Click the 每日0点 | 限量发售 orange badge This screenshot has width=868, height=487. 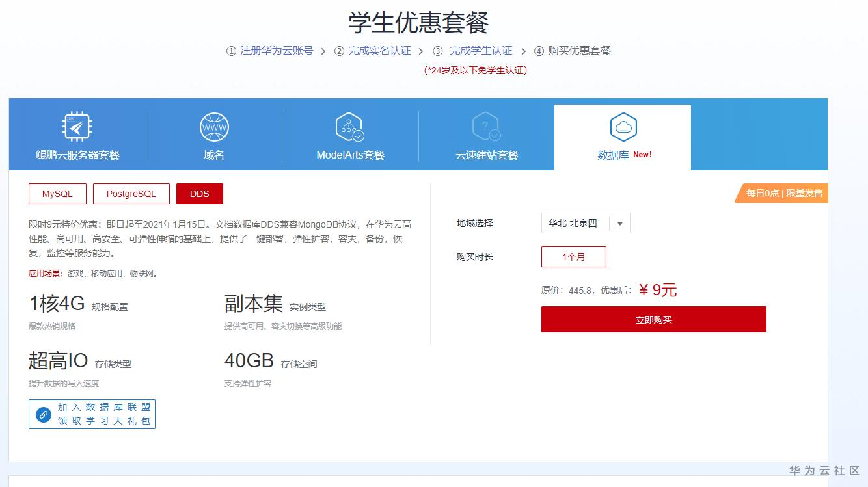coord(781,193)
